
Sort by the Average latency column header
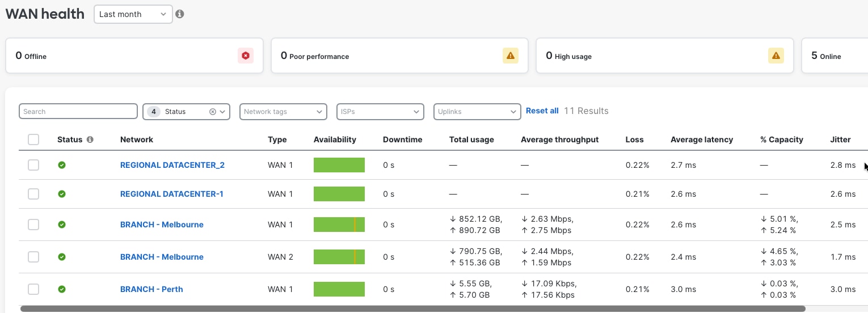701,139
